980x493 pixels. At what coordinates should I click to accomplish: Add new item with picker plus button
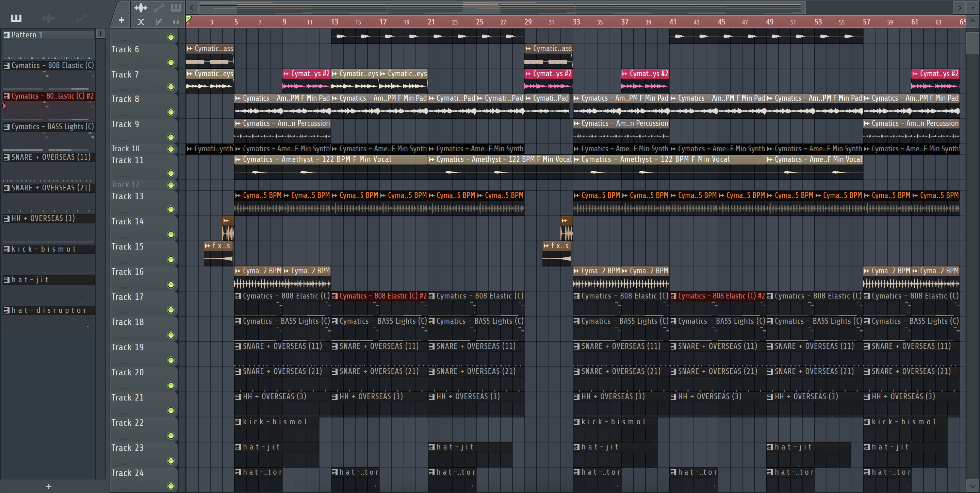(x=48, y=487)
